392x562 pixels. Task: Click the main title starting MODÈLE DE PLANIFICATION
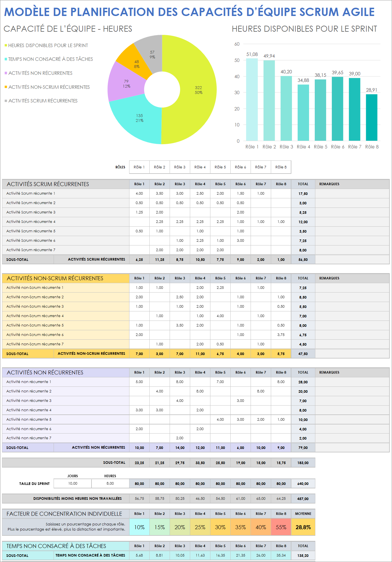(x=189, y=12)
